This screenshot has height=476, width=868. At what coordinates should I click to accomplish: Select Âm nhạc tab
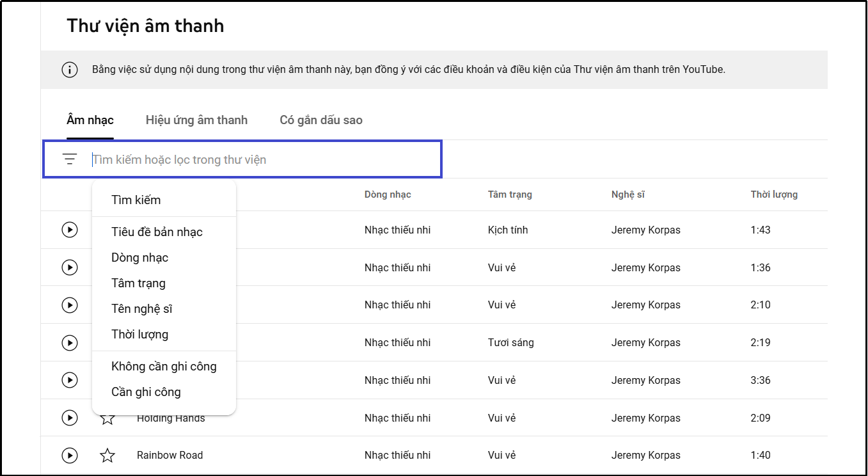tap(90, 120)
